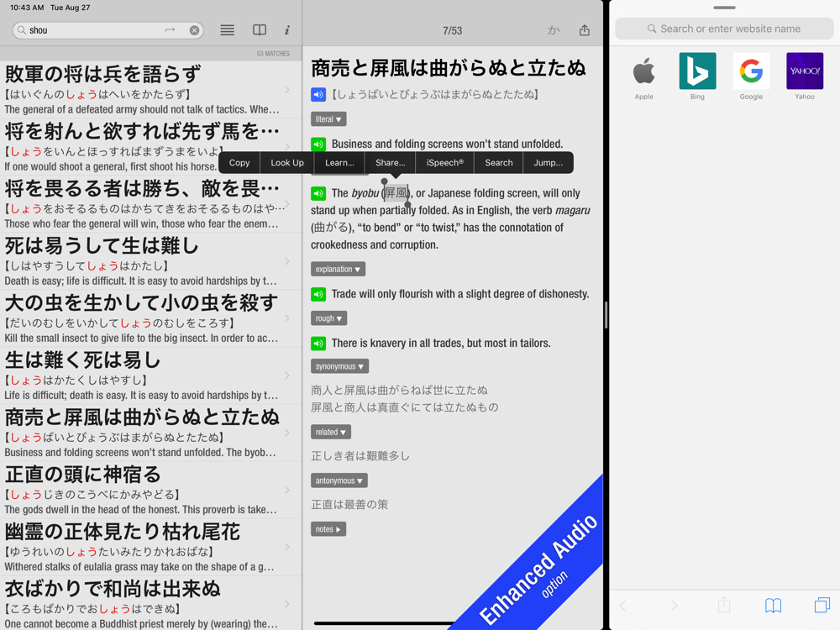Open Safari's tabs overview icon
This screenshot has width=840, height=630.
coord(822,606)
